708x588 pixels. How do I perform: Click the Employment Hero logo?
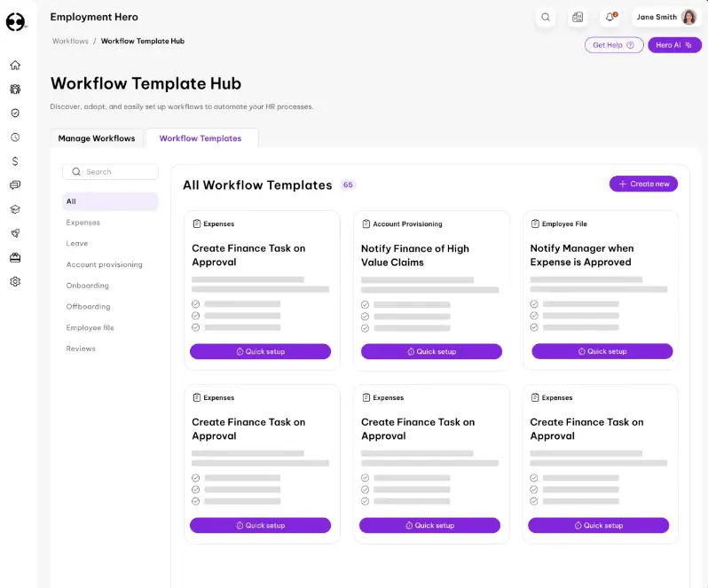15,21
